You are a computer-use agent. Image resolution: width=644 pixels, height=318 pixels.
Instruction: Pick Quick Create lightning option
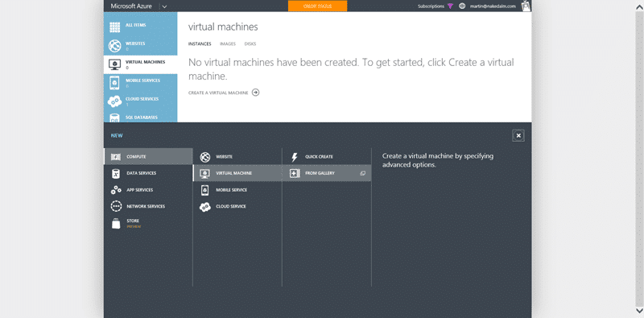(x=327, y=156)
